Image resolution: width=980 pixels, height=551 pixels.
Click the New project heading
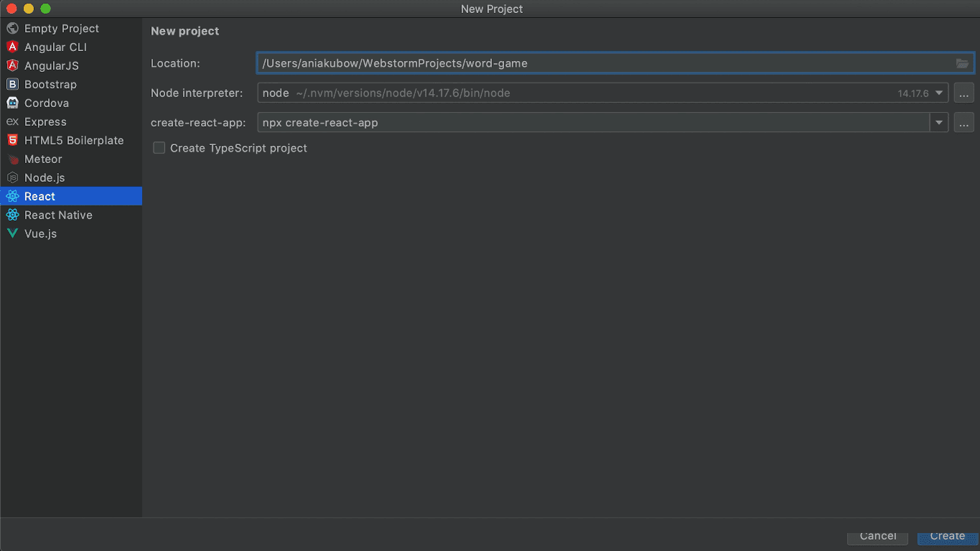pyautogui.click(x=185, y=31)
